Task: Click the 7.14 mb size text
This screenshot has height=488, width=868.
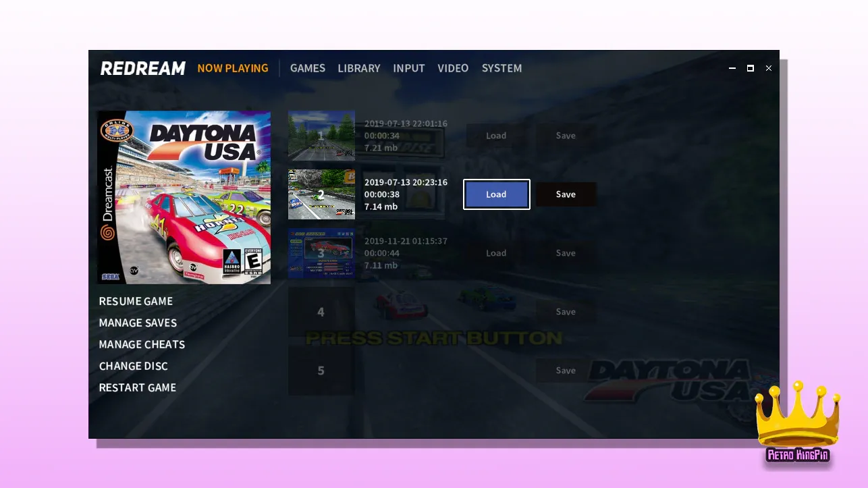Action: click(x=381, y=207)
